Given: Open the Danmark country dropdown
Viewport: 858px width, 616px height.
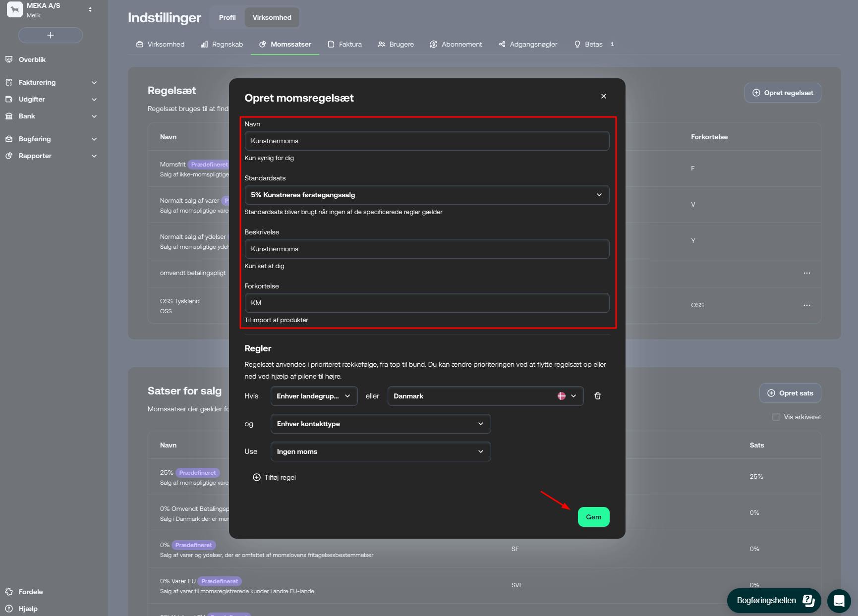Looking at the screenshot, I should coord(485,396).
